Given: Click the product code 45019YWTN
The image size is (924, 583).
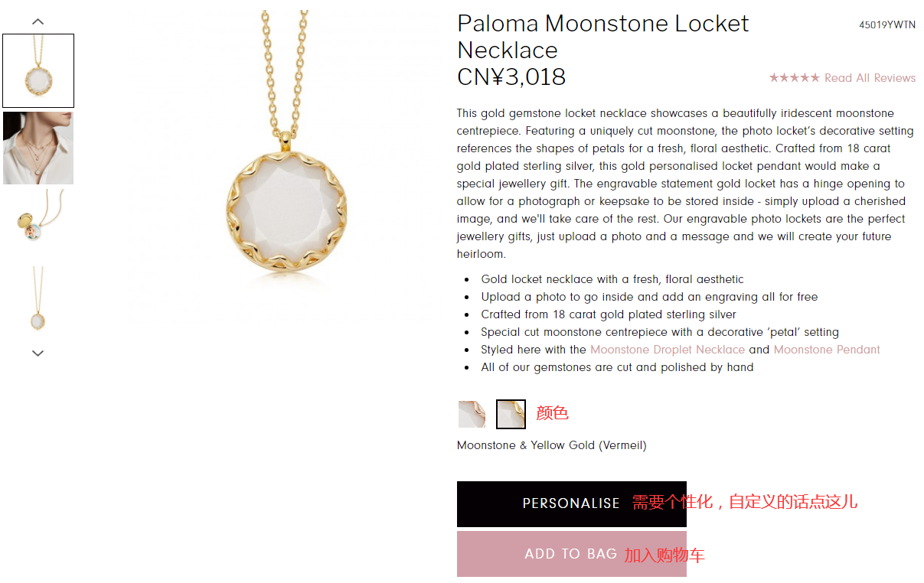Looking at the screenshot, I should (886, 24).
